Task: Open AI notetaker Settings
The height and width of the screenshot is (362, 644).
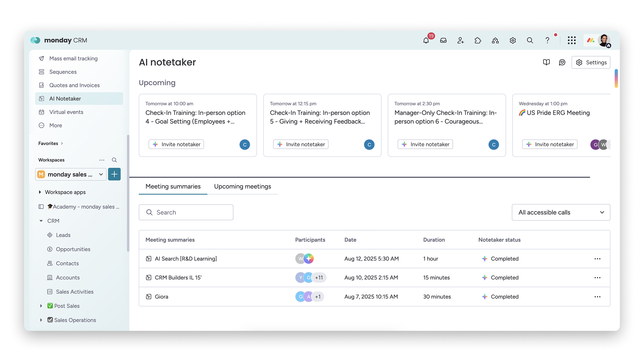Action: coord(591,62)
